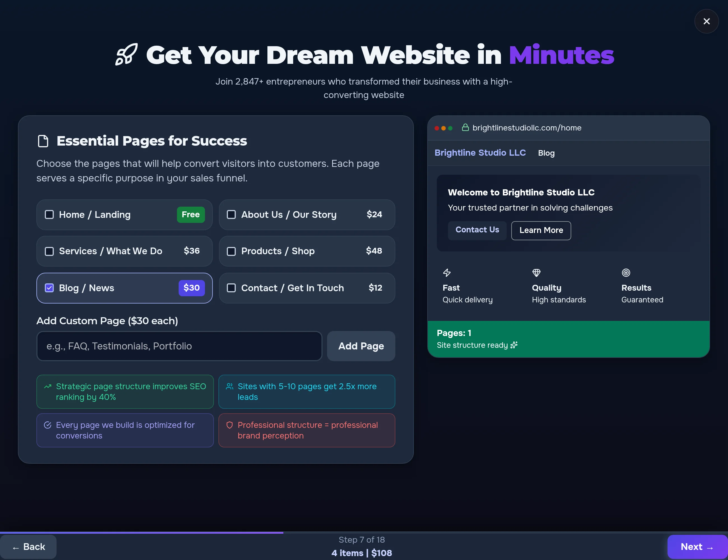The height and width of the screenshot is (560, 728).
Task: Click the $36 price for Services
Action: pos(192,251)
